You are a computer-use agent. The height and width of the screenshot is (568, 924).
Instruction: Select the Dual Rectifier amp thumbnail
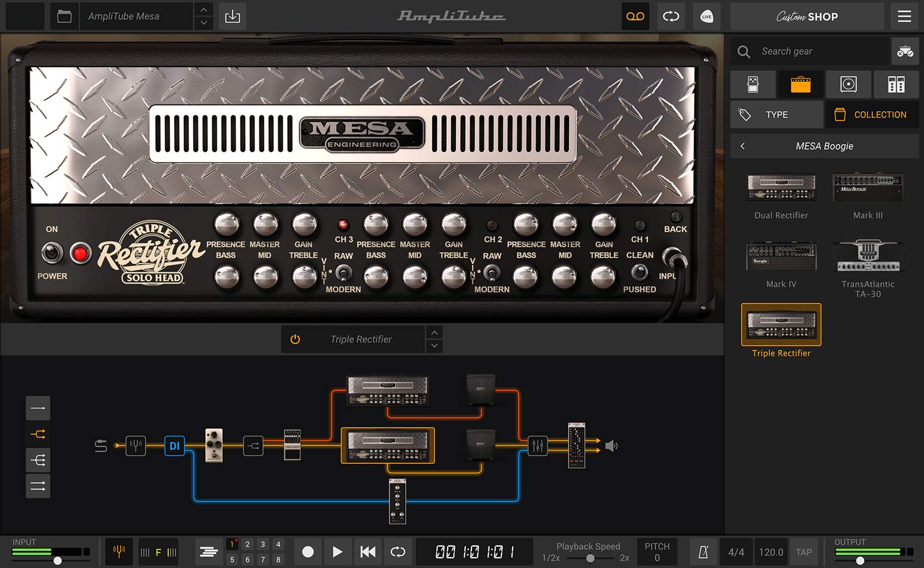tap(780, 188)
